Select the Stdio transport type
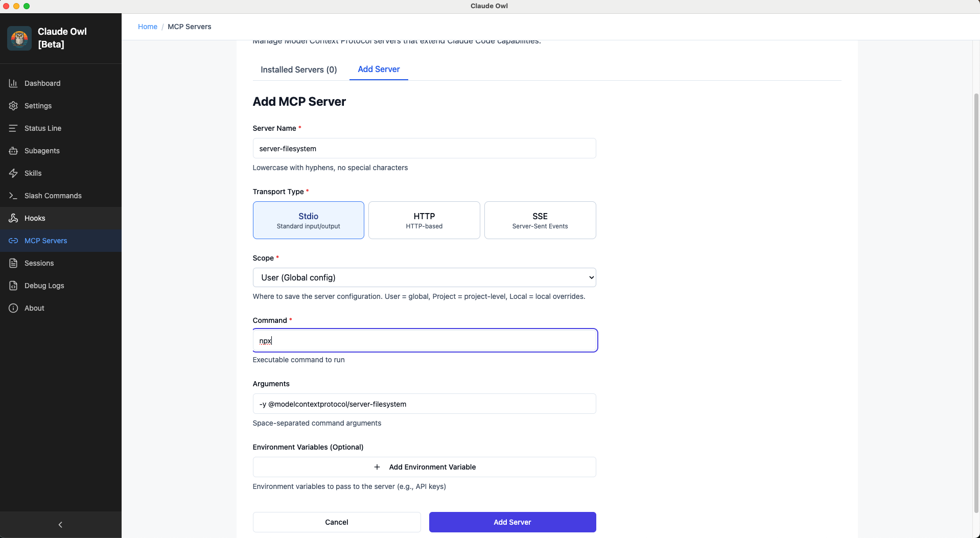Screen dimensions: 980x538 pos(308,220)
